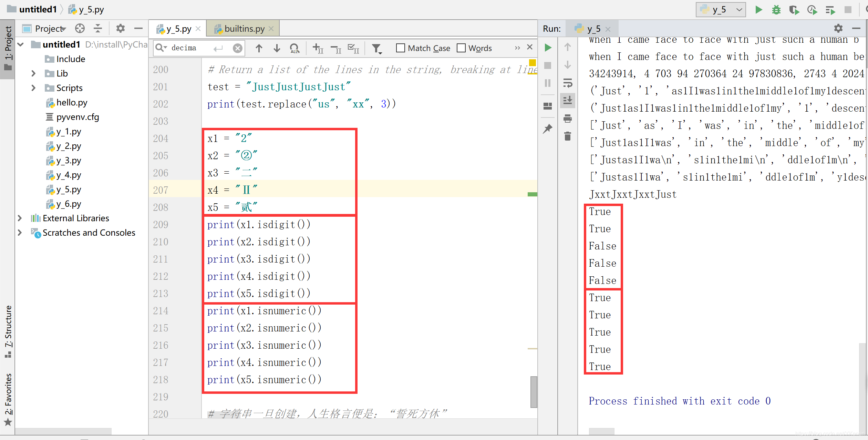This screenshot has width=868, height=440.
Task: Clear console output with trash icon
Action: point(568,136)
